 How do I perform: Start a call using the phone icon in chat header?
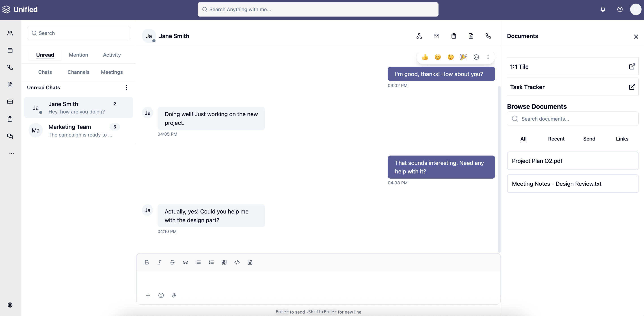pyautogui.click(x=488, y=36)
